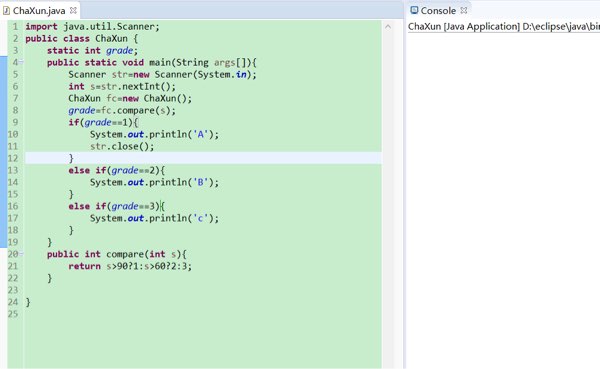Click 'public static void main(String args[]){' line
This screenshot has width=600, height=369.
pyautogui.click(x=152, y=62)
